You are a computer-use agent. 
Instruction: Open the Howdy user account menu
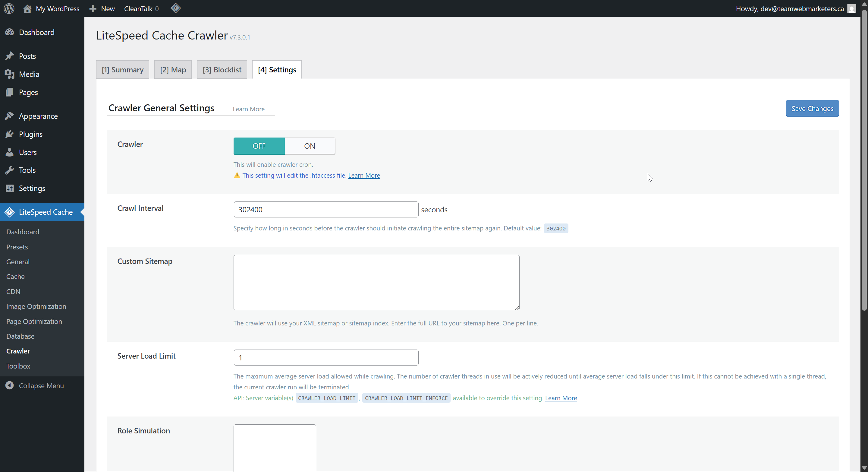click(x=789, y=8)
